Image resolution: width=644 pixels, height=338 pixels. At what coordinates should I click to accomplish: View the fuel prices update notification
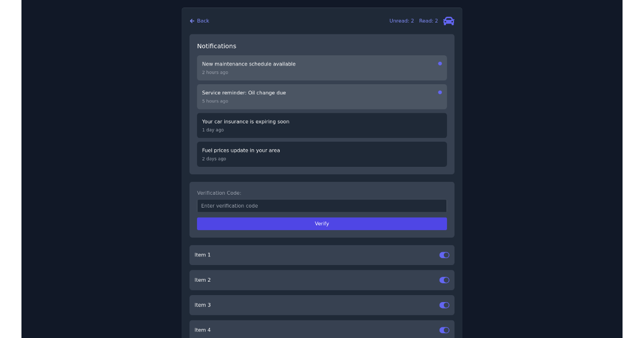tap(322, 154)
